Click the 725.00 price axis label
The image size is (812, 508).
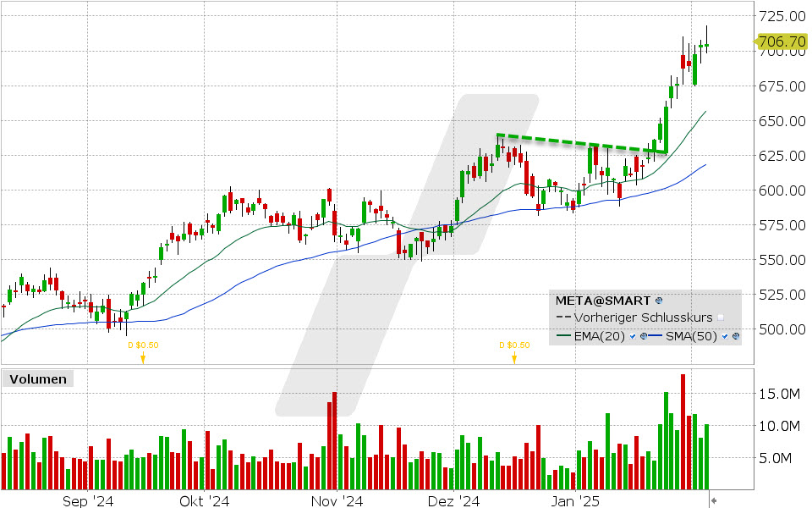(782, 16)
